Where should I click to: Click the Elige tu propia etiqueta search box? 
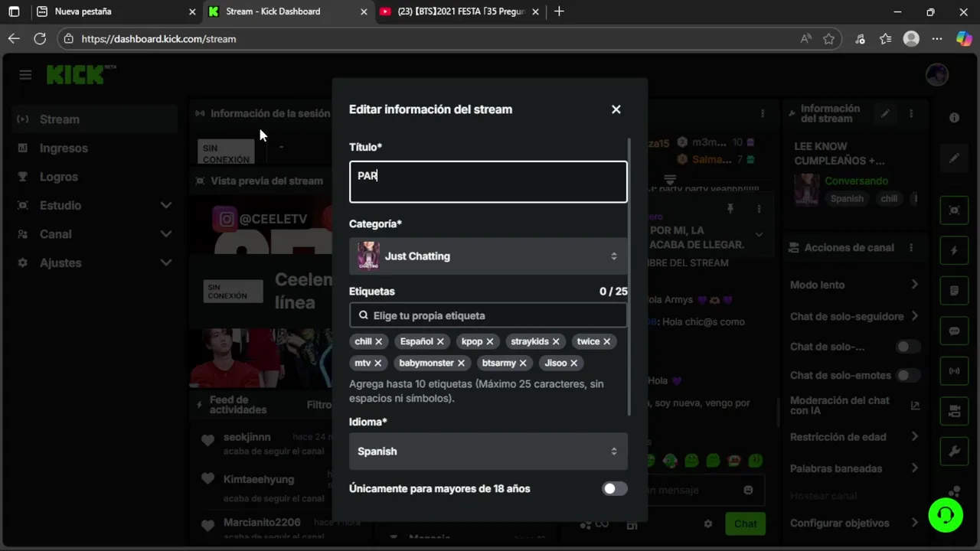click(x=488, y=315)
